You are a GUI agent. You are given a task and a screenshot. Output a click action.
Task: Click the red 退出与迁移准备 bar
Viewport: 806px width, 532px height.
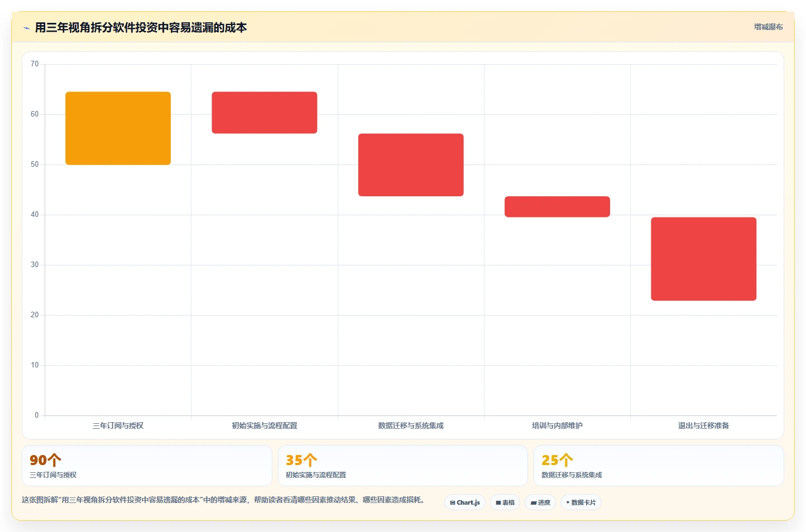703,259
